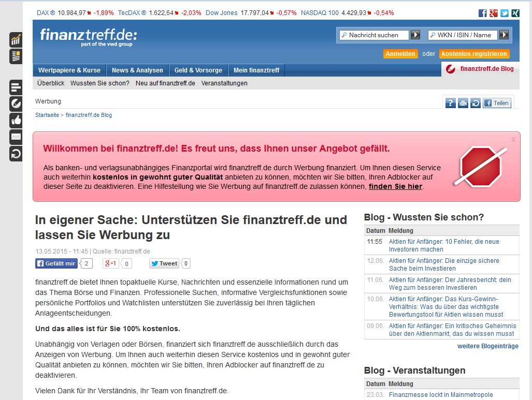Select the Überblick submenu item

[51, 83]
